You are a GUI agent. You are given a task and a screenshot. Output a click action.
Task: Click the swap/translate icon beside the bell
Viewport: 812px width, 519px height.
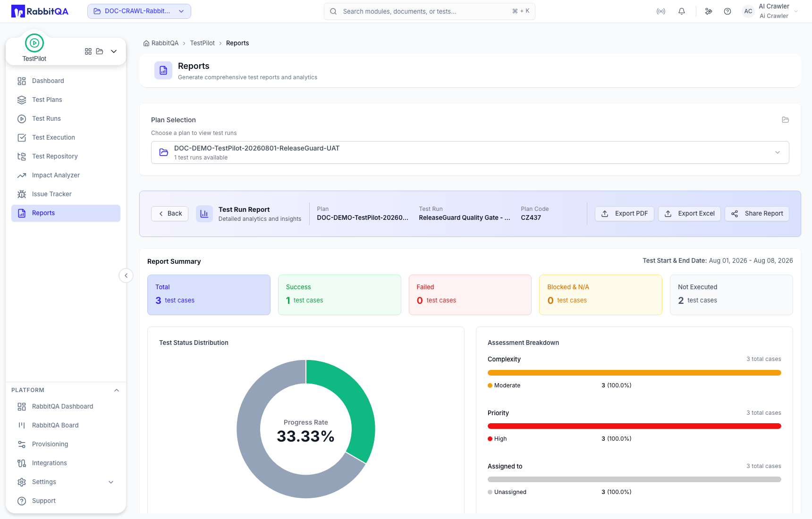(709, 11)
